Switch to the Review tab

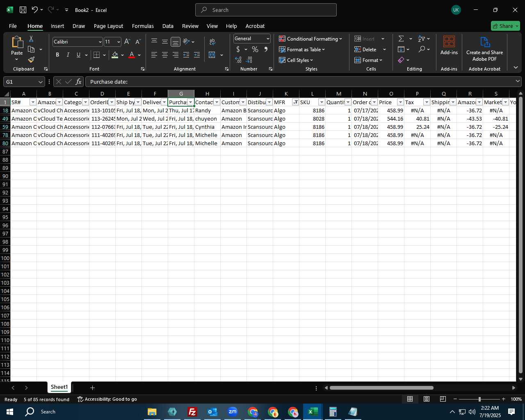tap(190, 26)
